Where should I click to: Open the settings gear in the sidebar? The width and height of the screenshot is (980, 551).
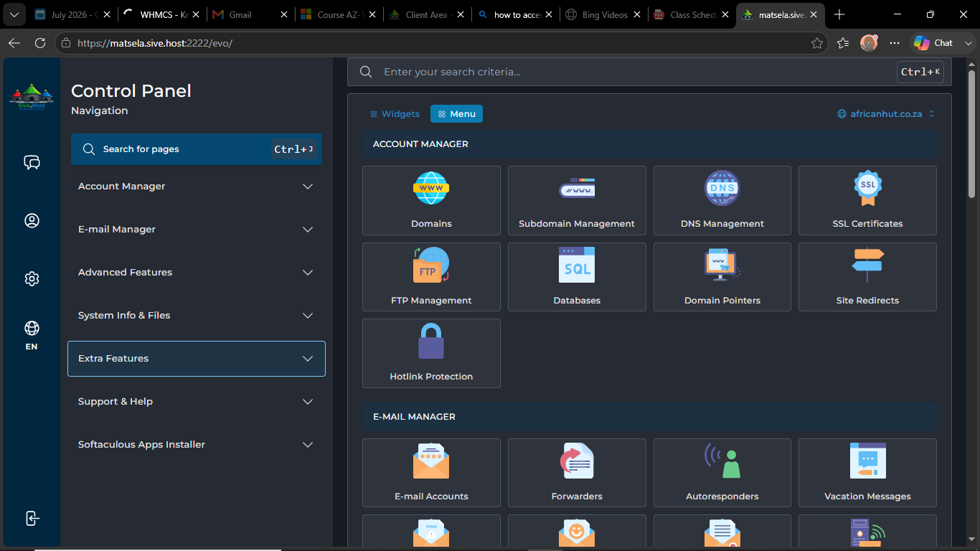point(32,278)
